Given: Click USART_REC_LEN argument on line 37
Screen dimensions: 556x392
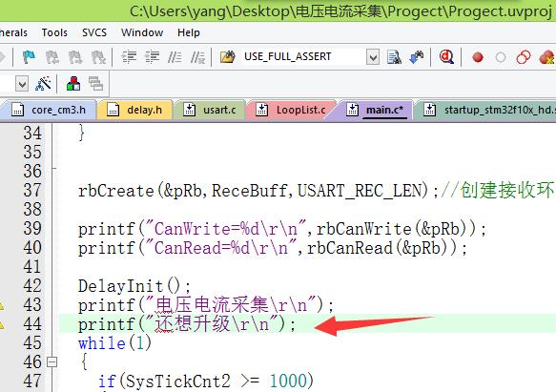Looking at the screenshot, I should (x=360, y=191).
